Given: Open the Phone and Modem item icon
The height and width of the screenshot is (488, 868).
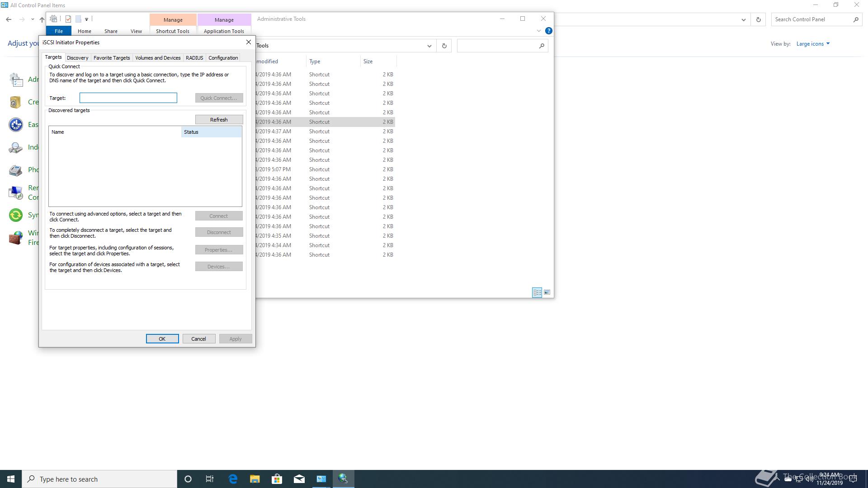Looking at the screenshot, I should coord(15,170).
